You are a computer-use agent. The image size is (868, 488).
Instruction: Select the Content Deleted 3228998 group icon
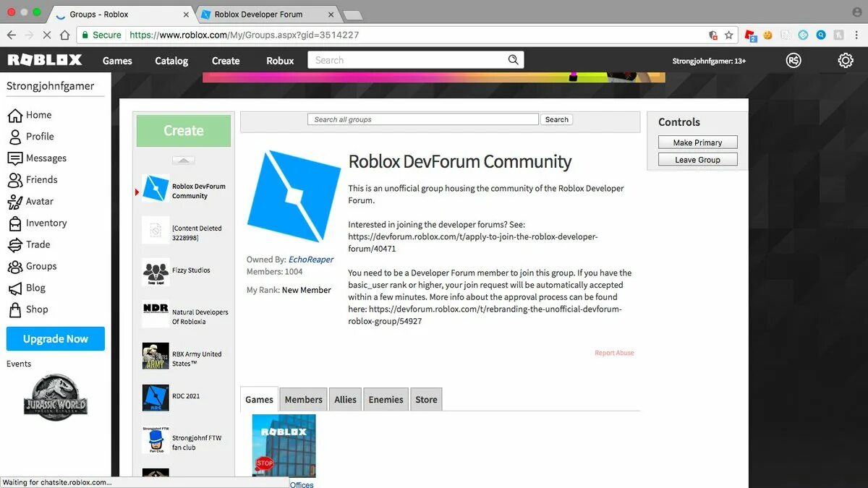(156, 231)
